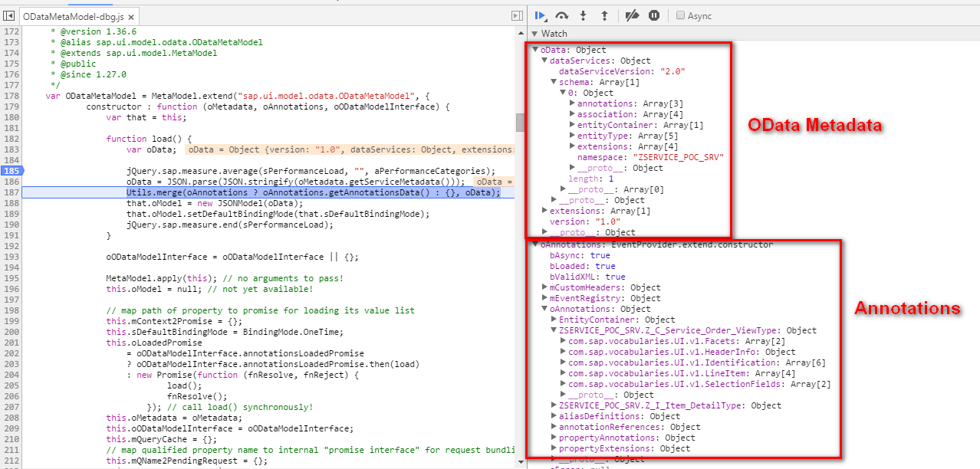Expand annotationReferences: Object

click(554, 427)
